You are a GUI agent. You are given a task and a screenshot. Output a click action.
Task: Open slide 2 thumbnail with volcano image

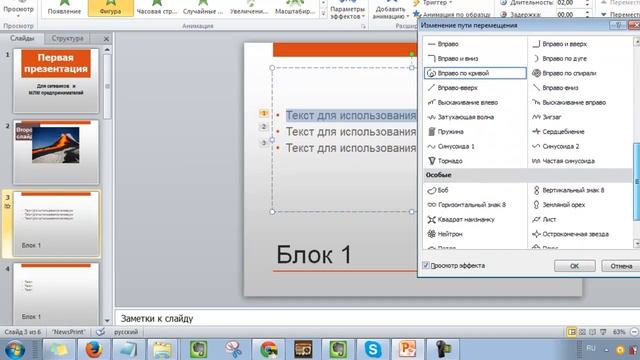point(56,152)
